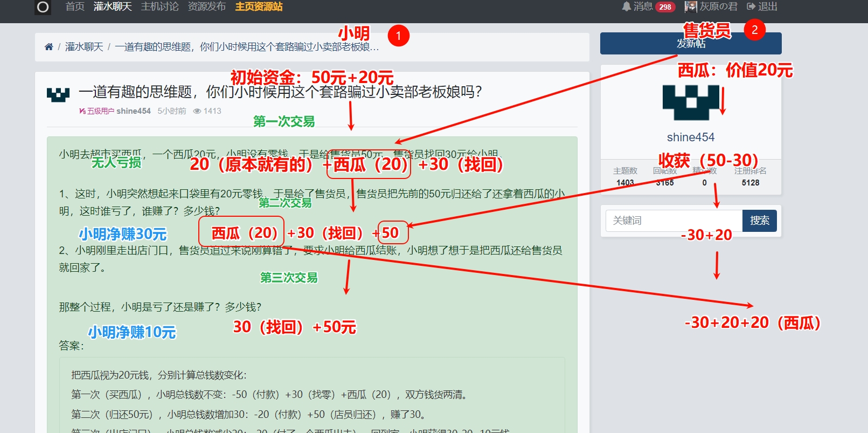868x433 pixels.
Task: Click the 答案: label
Action: [x=72, y=346]
